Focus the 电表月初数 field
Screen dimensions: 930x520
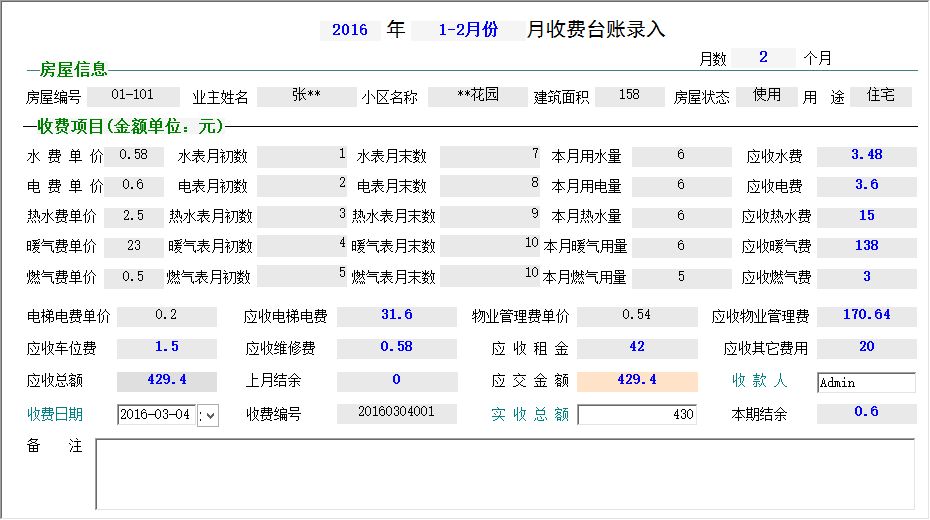pos(302,185)
